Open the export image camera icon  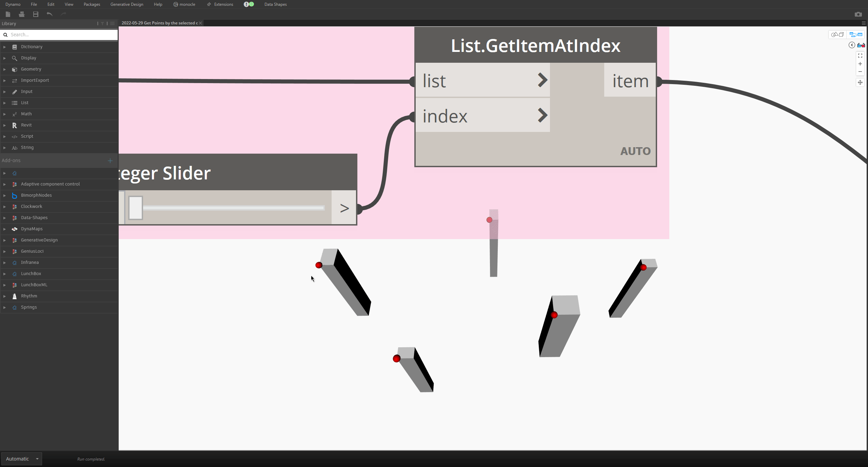coord(858,14)
